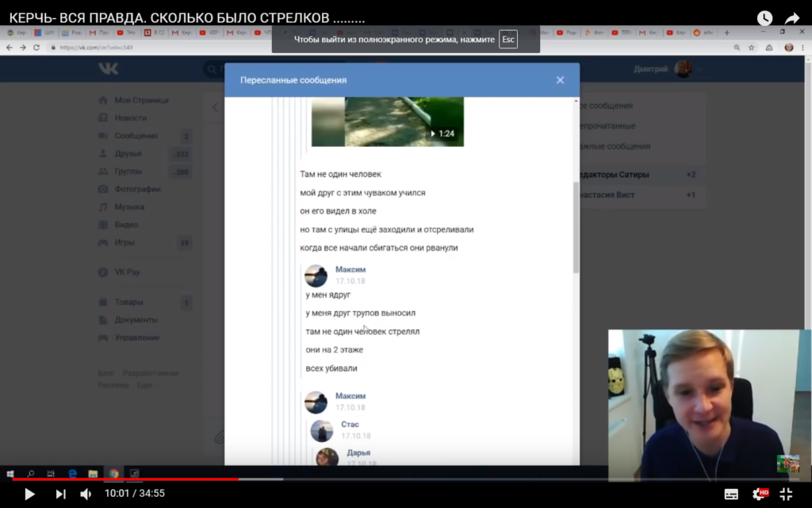The width and height of the screenshot is (812, 508).
Task: Click the Watch later clock icon
Action: click(x=764, y=17)
